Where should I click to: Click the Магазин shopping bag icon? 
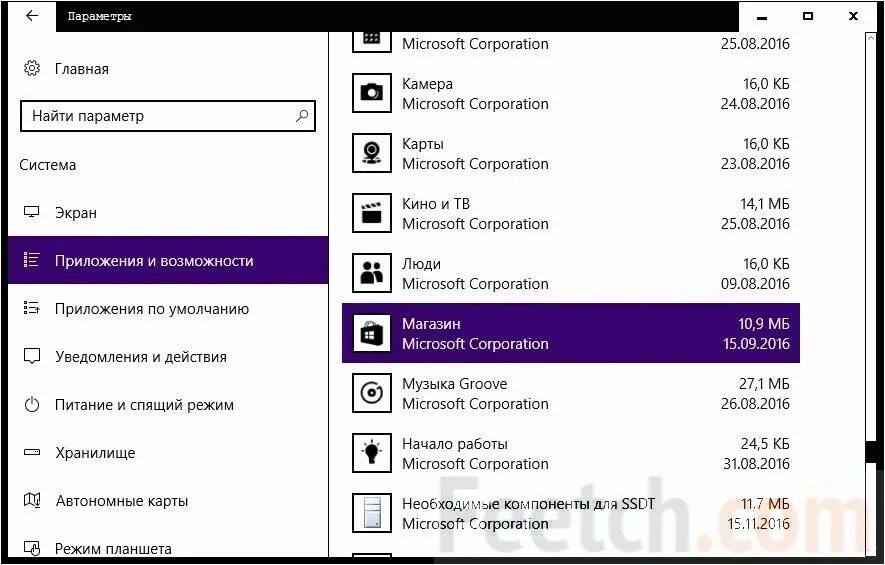click(371, 333)
